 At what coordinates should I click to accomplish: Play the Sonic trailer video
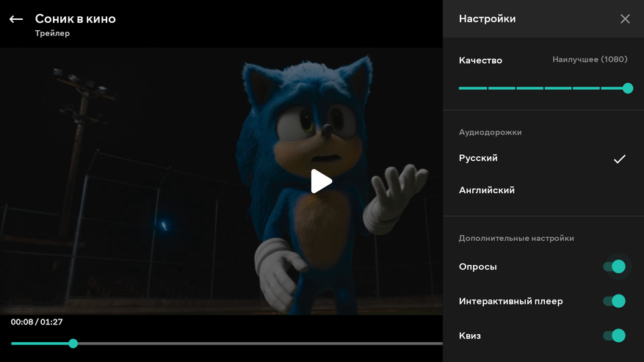click(321, 181)
